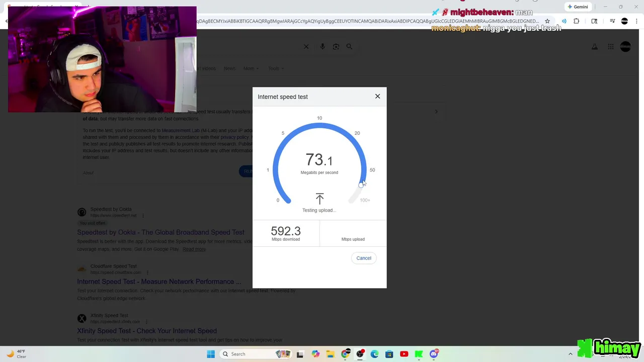Open 'Internet Speed Test - Measure Network Performance' link

coord(159,282)
